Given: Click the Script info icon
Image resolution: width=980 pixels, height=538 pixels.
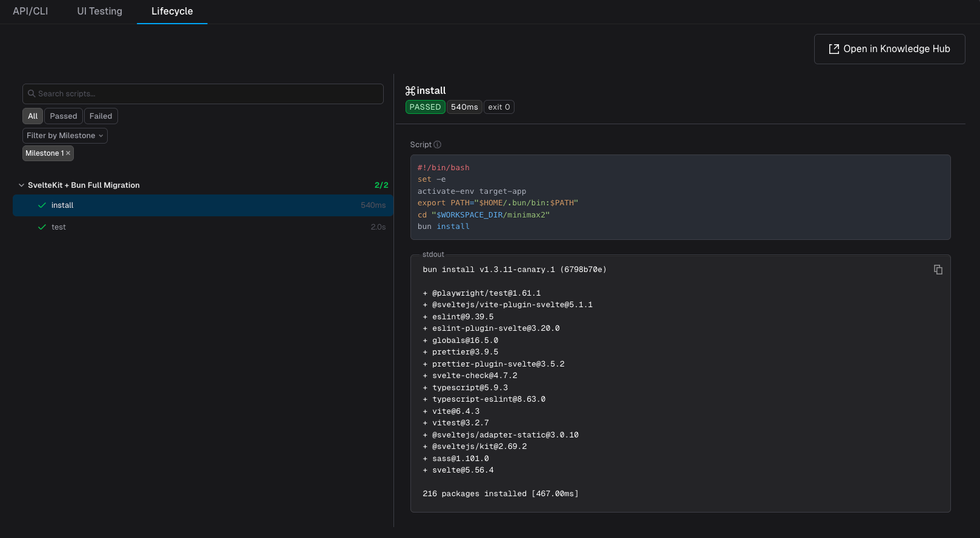Looking at the screenshot, I should point(438,145).
